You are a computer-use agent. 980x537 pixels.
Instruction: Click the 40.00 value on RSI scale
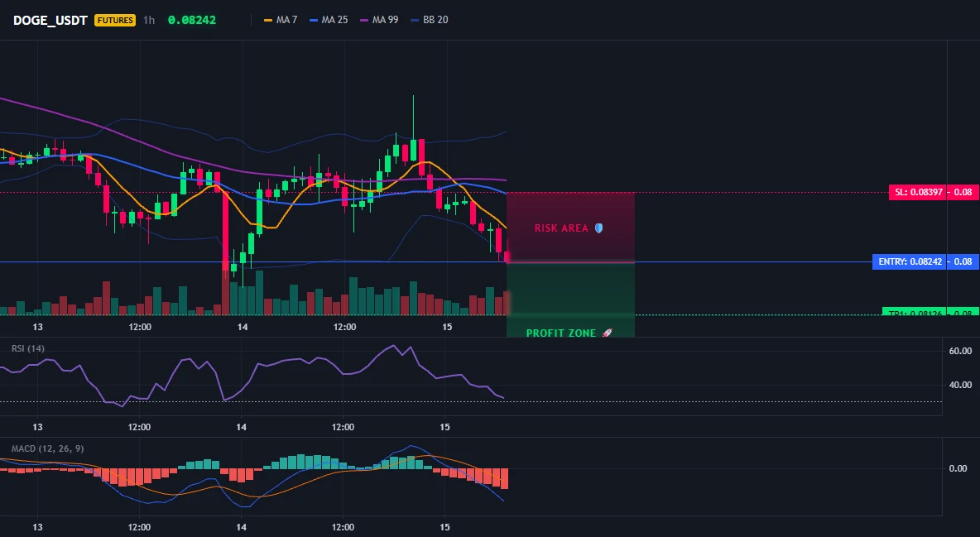click(x=960, y=385)
